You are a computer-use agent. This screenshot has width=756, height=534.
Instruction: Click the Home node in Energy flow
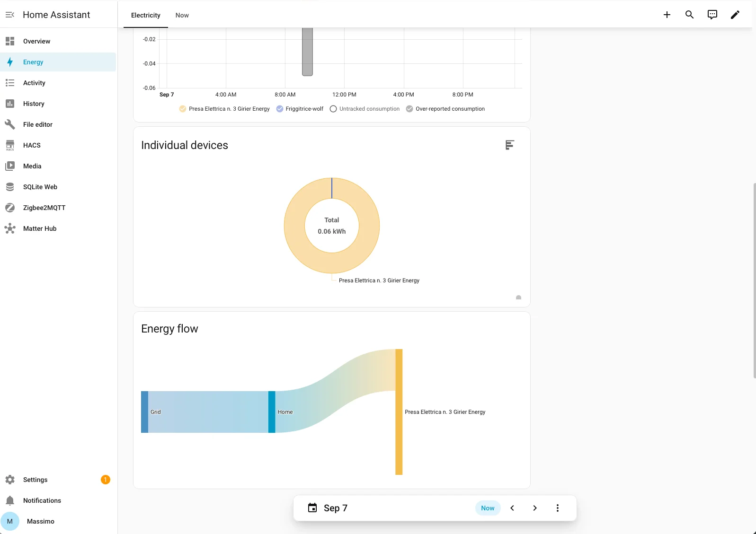(272, 412)
